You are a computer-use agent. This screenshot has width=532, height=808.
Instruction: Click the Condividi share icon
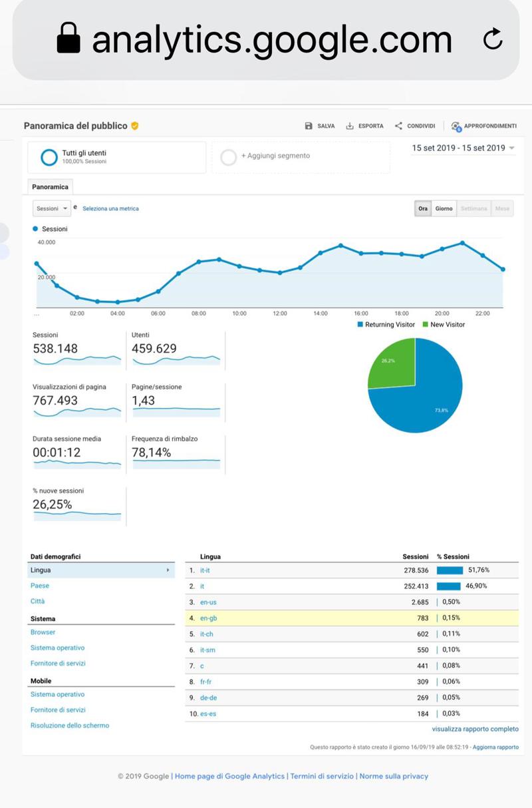click(399, 126)
